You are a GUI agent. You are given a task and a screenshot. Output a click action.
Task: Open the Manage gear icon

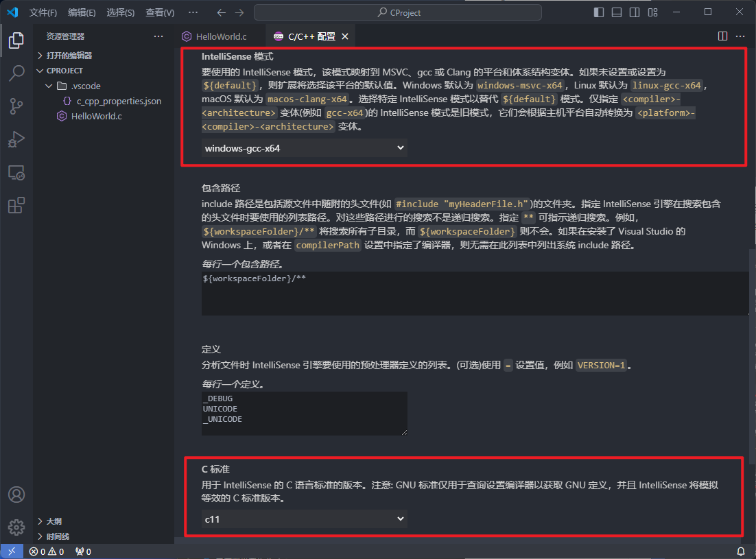tap(16, 527)
